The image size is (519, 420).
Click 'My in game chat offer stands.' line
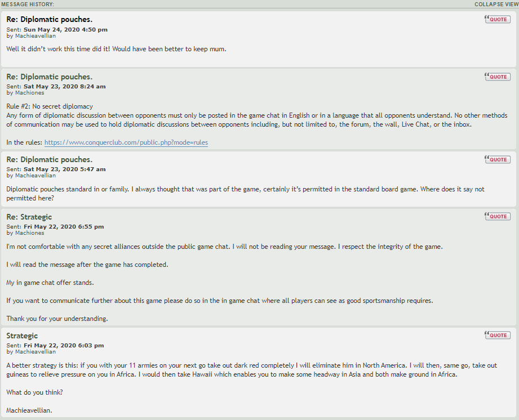pyautogui.click(x=49, y=283)
